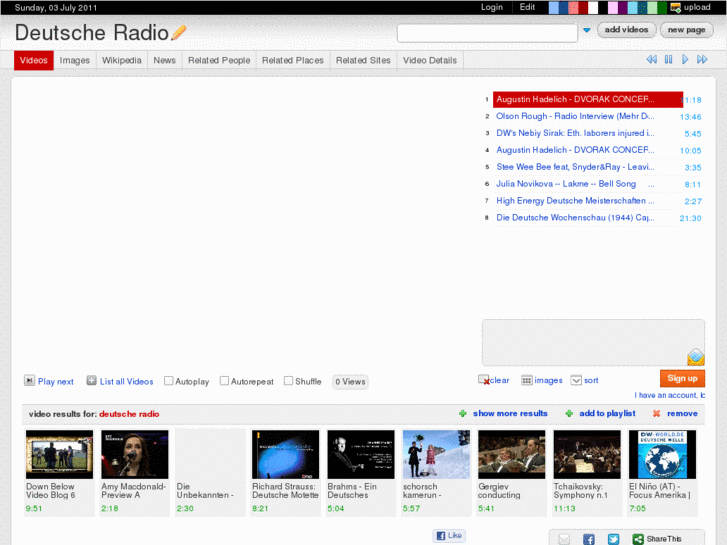
Task: Click the green plus add to playlist icon
Action: tap(569, 413)
